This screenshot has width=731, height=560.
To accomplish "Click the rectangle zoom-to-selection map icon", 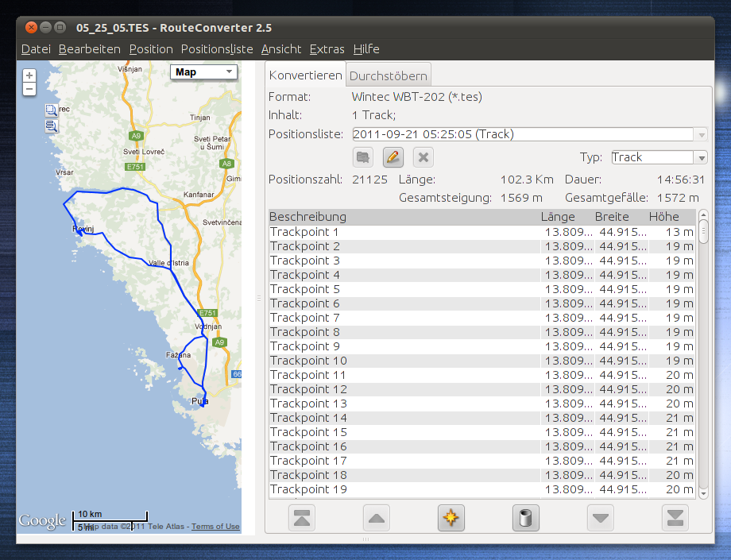I will click(51, 110).
